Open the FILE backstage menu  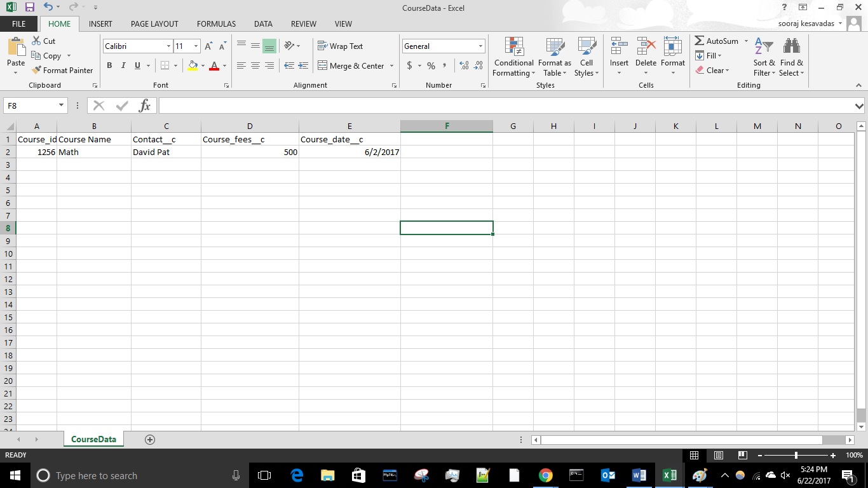coord(19,24)
